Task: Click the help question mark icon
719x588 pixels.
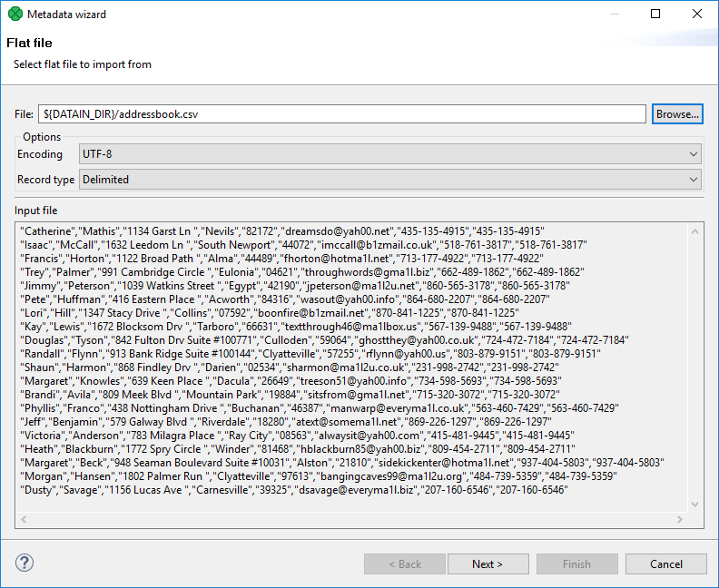Action: point(25,563)
